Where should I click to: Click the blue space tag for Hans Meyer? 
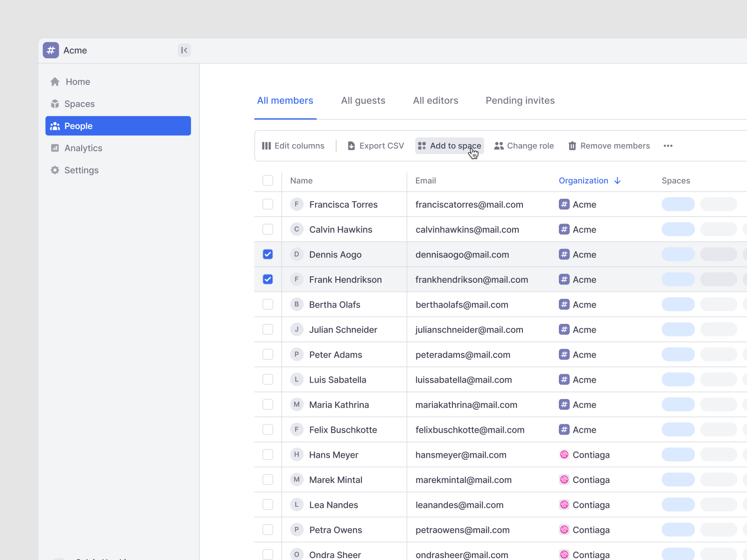678,455
